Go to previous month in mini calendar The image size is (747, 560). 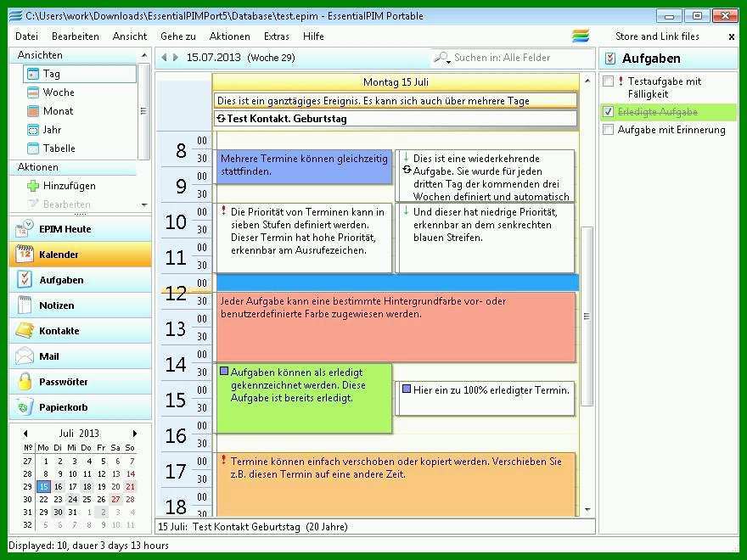tap(25, 434)
